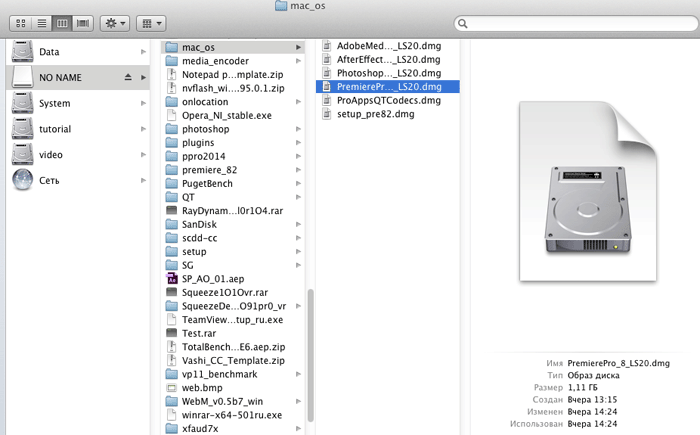
Task: Open the scdd-cc folder
Action: (233, 238)
